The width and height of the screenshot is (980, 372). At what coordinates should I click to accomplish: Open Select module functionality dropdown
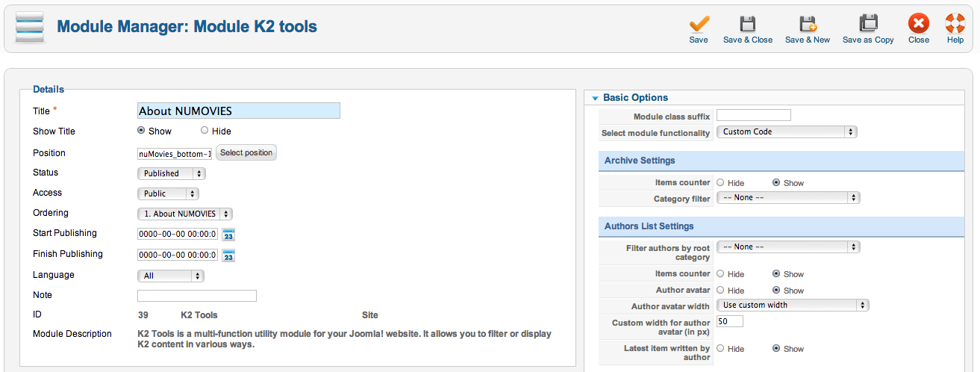click(787, 131)
